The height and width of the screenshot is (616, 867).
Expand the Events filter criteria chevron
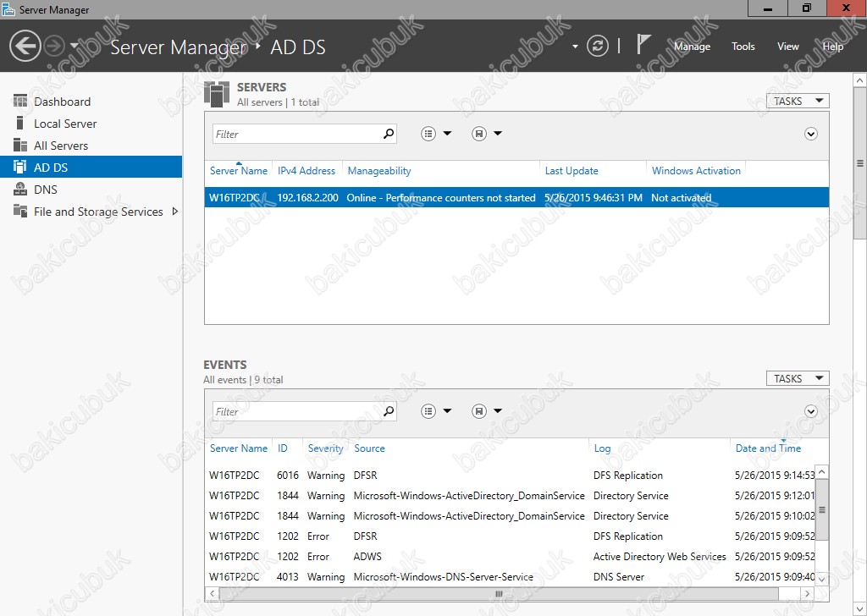click(810, 411)
